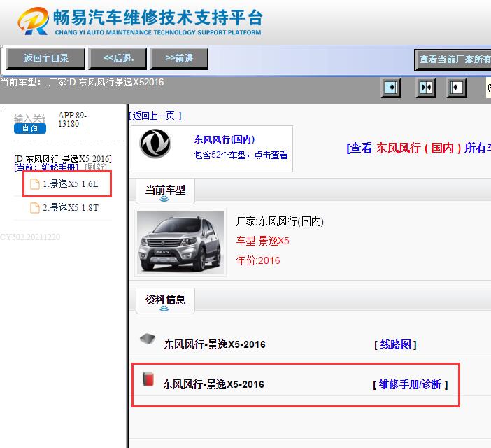Click the 景逸X5 car thumbnail image
This screenshot has height=448, width=491.
180,243
